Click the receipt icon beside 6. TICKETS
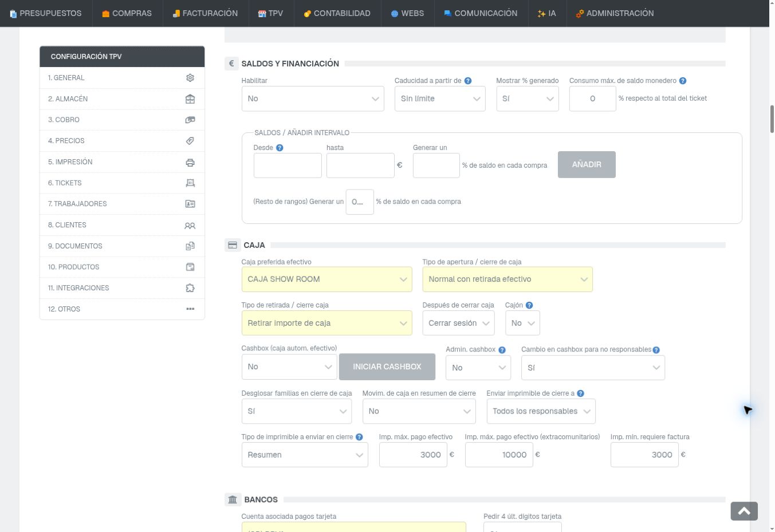 point(190,183)
